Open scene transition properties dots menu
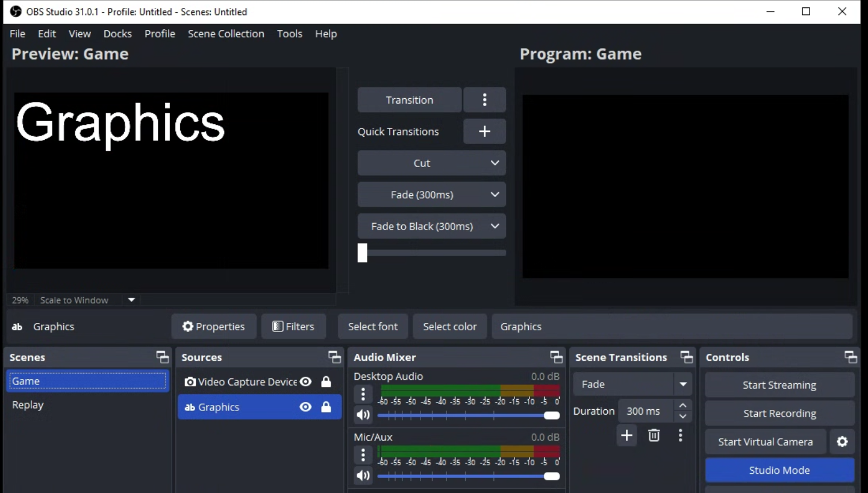This screenshot has height=493, width=868. coord(680,435)
